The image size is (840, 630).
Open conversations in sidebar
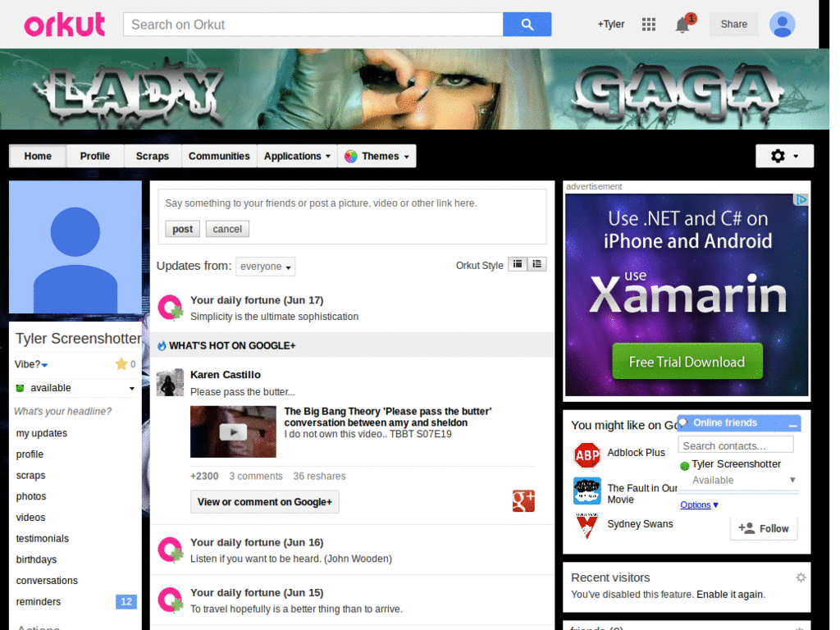click(47, 581)
